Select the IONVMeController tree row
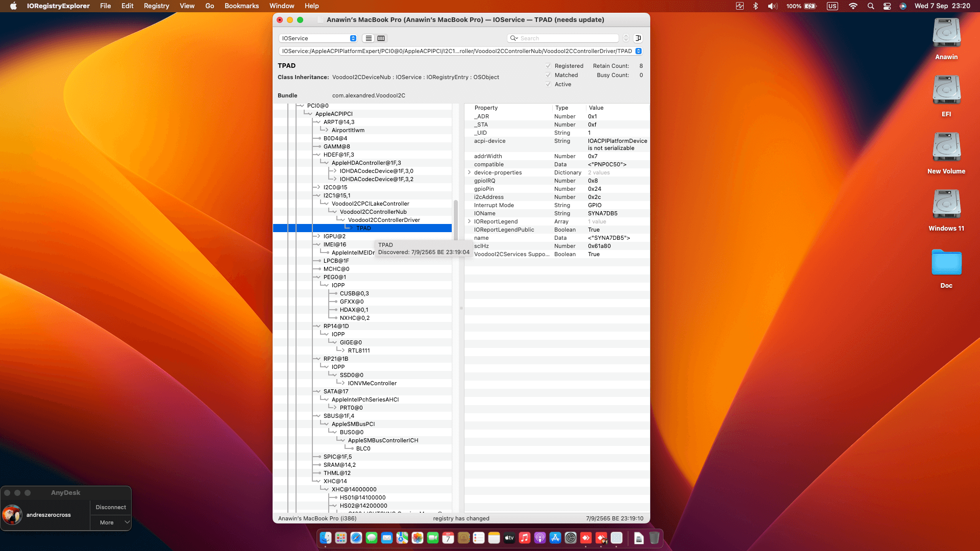980x551 pixels. tap(372, 383)
